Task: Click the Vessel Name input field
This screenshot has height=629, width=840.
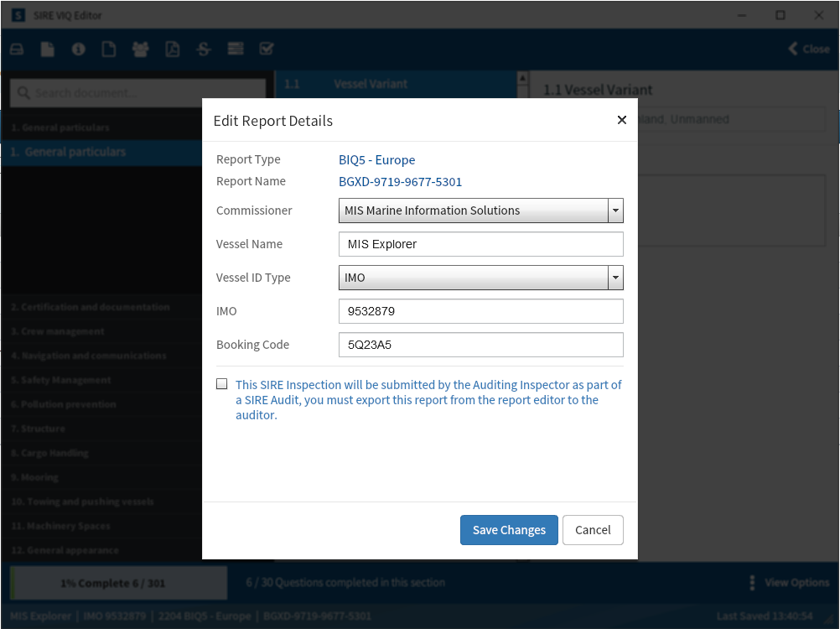Action: (480, 244)
